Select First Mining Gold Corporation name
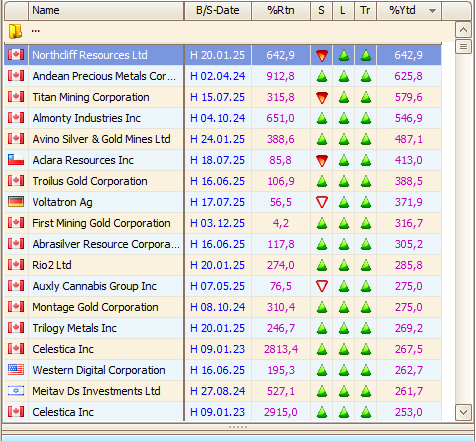 point(101,223)
